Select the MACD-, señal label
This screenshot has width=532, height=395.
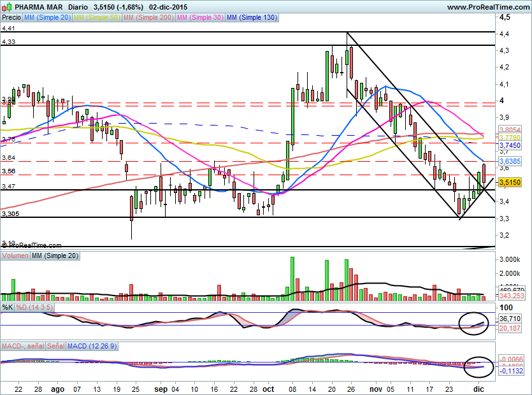(23, 346)
